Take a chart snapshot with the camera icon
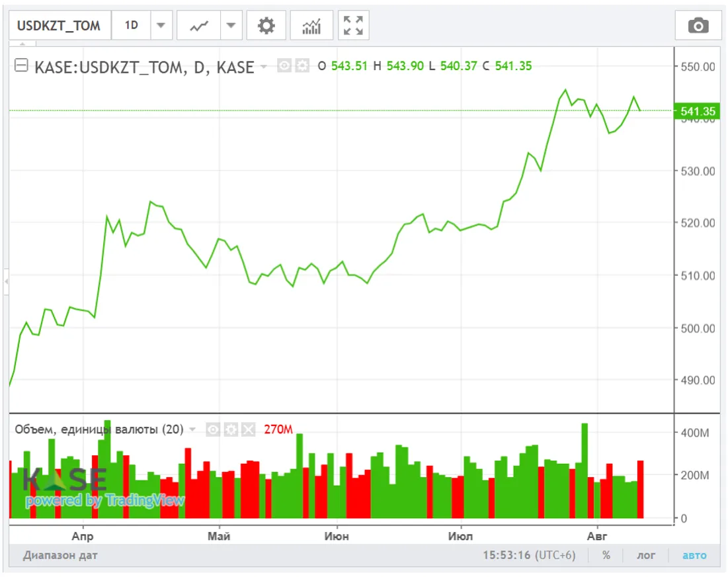Screen dimensions: 728x577 [x=698, y=26]
